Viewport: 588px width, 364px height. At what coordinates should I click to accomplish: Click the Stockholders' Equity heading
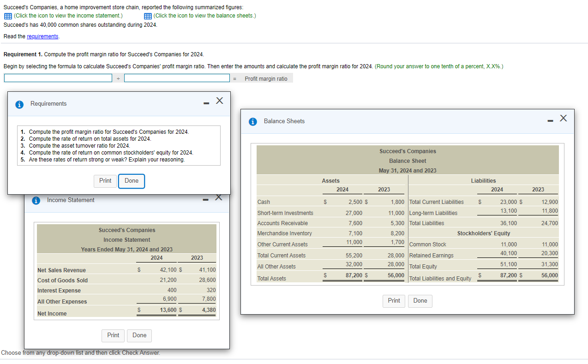484,233
